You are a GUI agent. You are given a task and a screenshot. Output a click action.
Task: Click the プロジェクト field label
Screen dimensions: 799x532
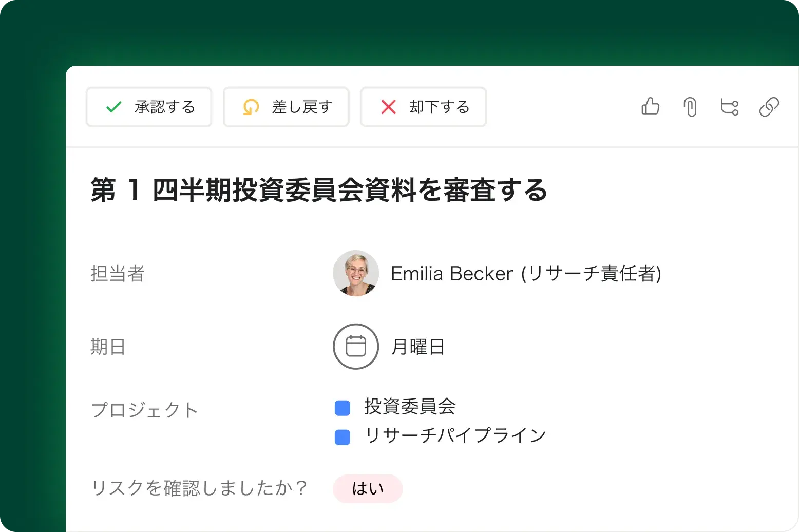coord(144,410)
